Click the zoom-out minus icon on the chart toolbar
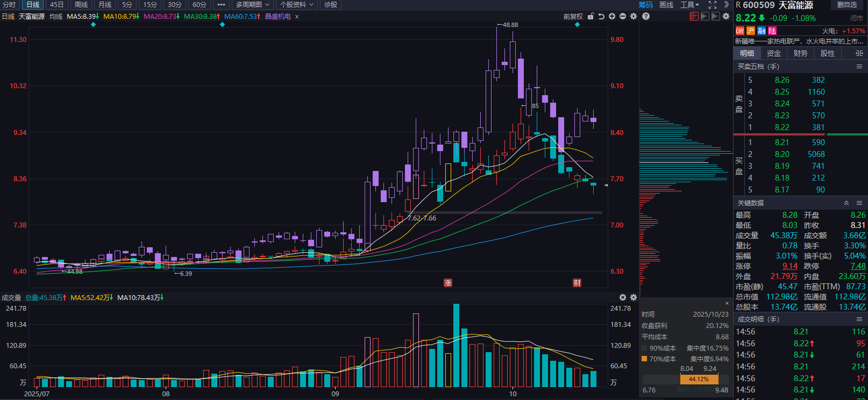Image resolution: width=868 pixels, height=400 pixels. coord(623,17)
